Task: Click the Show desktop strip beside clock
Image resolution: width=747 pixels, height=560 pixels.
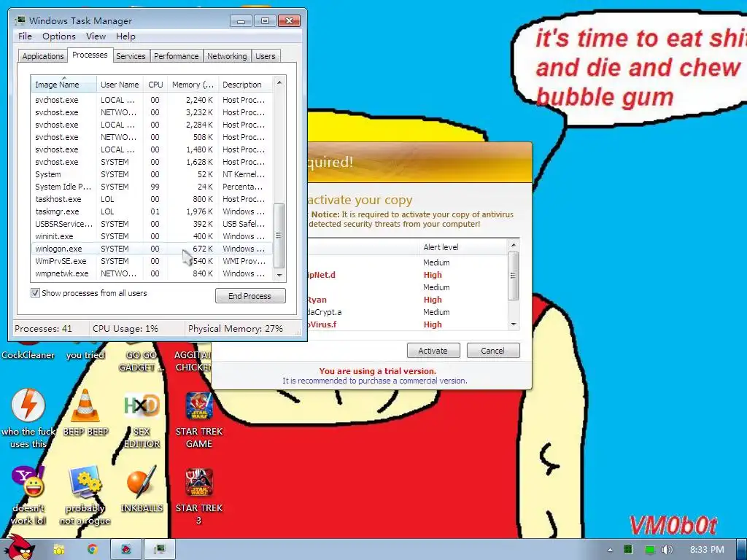Action: click(x=742, y=550)
